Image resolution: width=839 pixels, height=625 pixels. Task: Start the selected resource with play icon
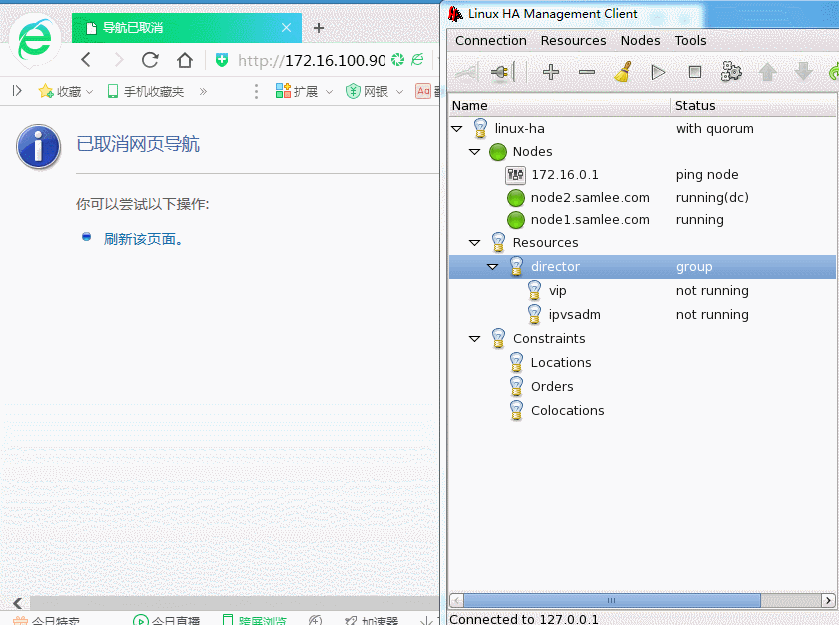point(658,72)
